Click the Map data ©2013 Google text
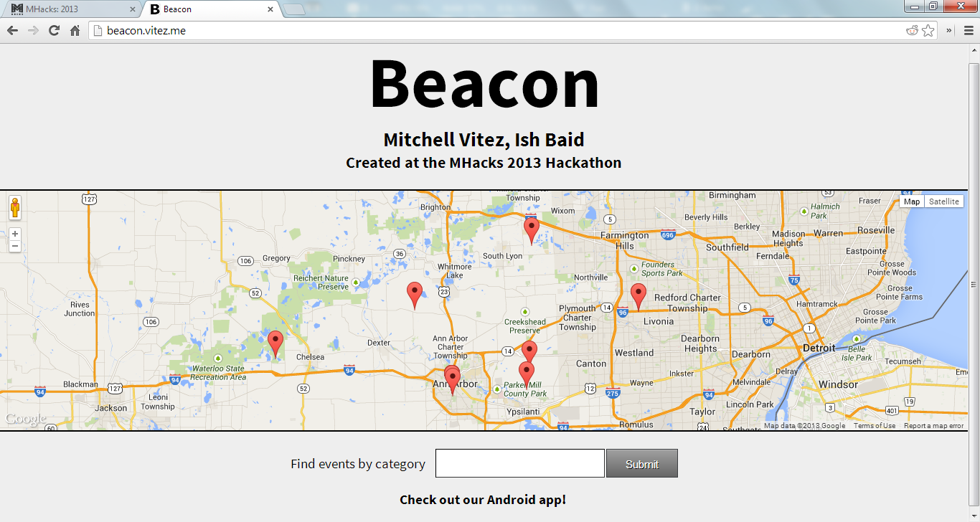 [804, 426]
